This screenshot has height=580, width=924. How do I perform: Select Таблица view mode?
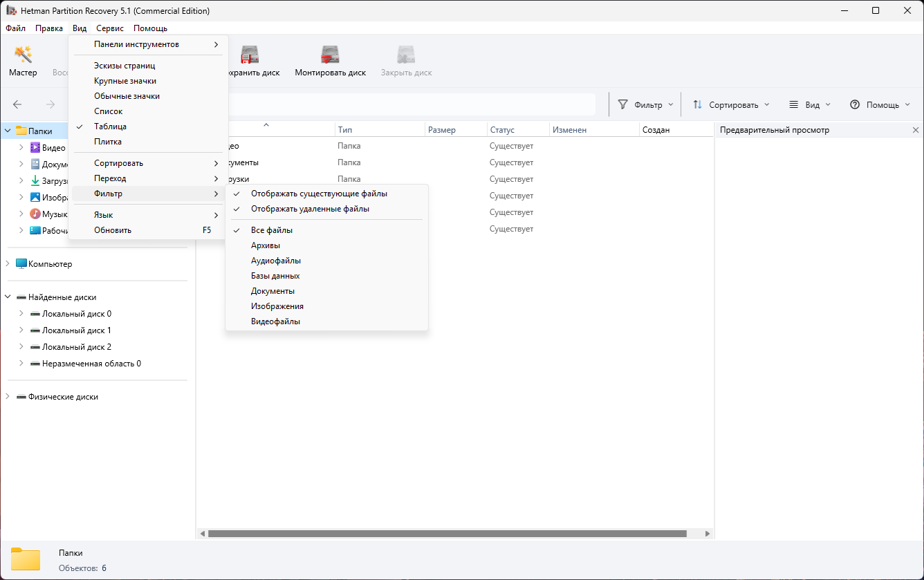[x=148, y=127]
